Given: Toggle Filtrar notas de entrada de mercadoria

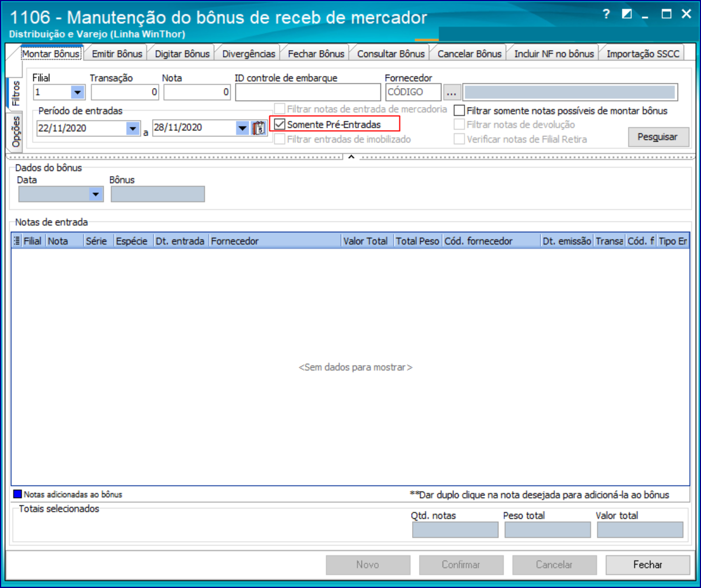Looking at the screenshot, I should [280, 109].
